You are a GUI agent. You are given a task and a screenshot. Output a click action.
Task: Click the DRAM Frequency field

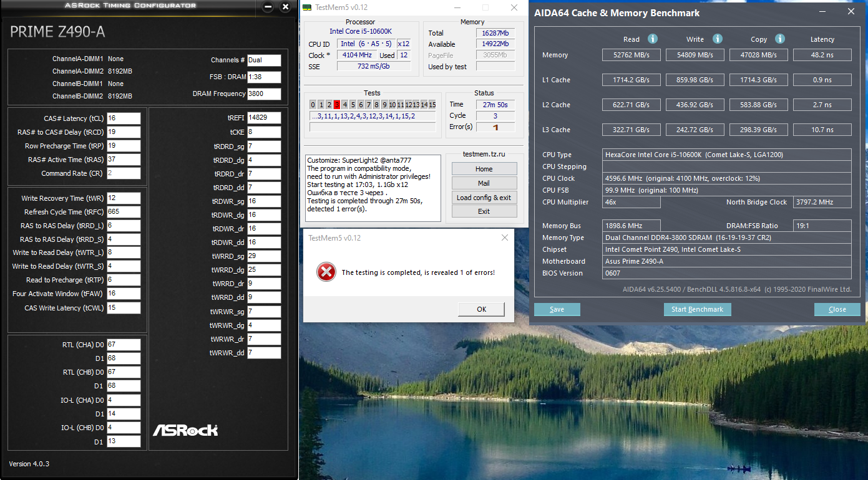pos(264,94)
